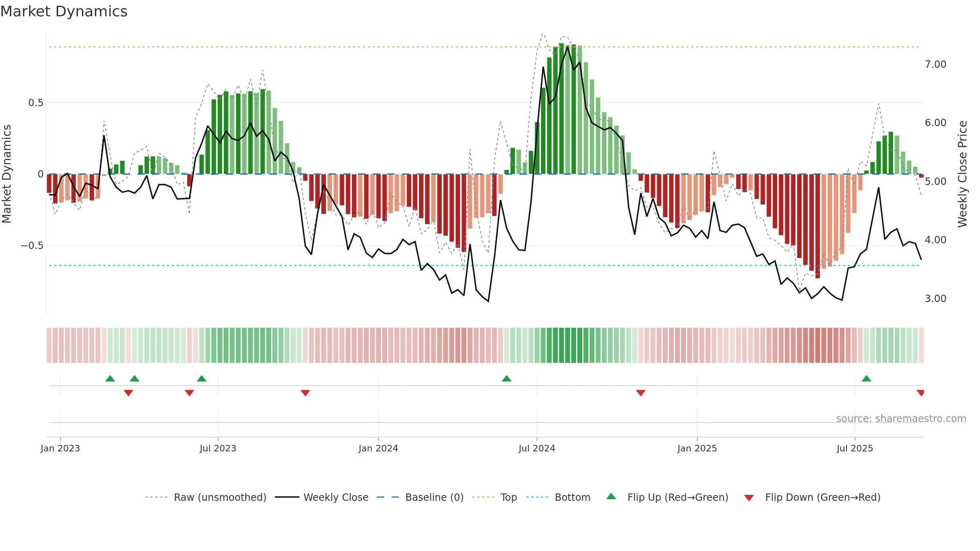The image size is (980, 551).
Task: Click the 3.00 price axis tick
Action: pyautogui.click(x=935, y=299)
